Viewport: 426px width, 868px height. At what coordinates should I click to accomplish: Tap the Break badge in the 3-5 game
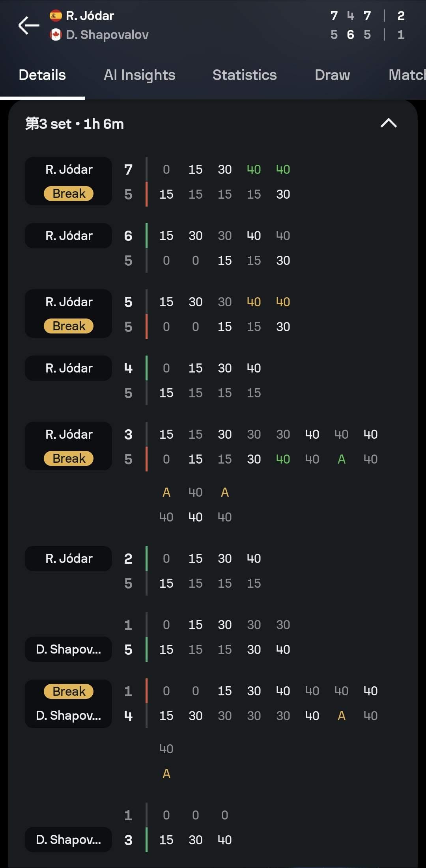click(x=69, y=458)
